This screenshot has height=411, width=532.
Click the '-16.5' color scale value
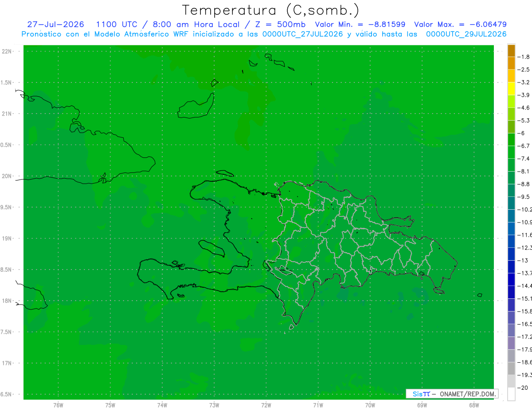pos(525,324)
